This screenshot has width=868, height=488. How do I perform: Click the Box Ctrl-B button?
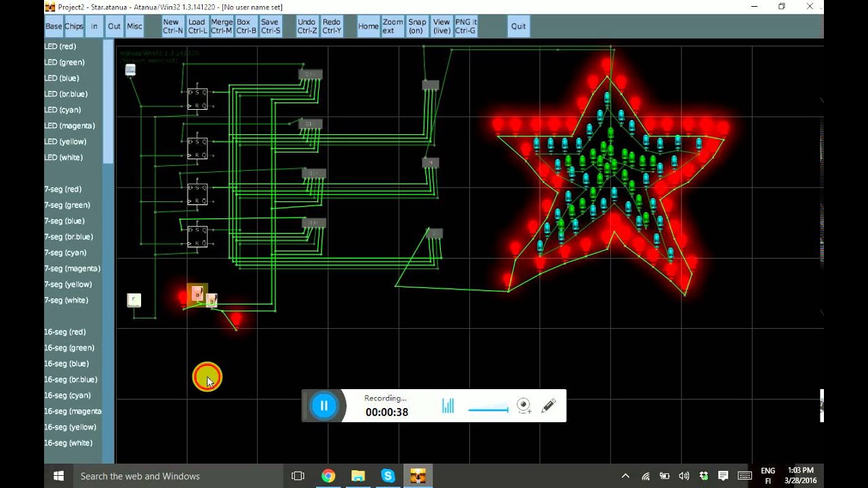[x=246, y=26]
